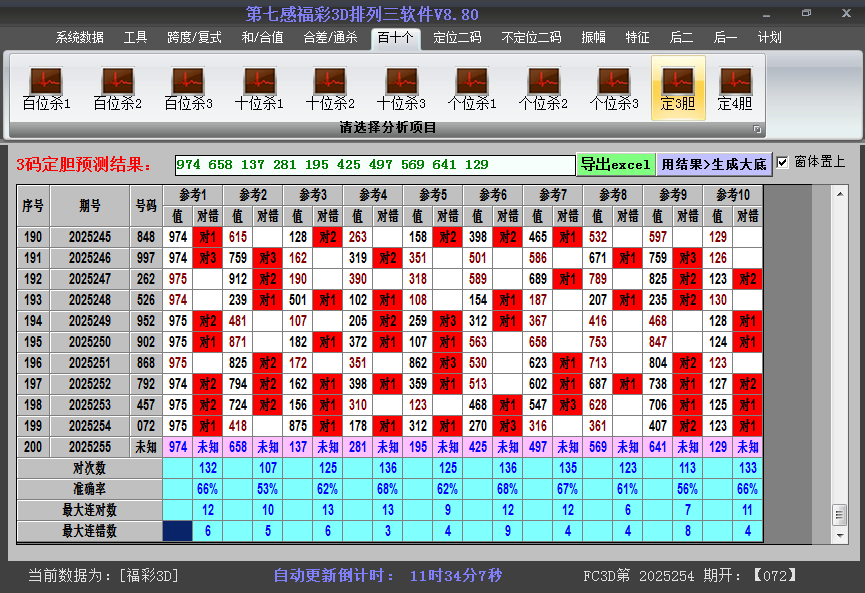Click 用结果>生成大底 button
This screenshot has height=593, width=865.
(x=714, y=164)
